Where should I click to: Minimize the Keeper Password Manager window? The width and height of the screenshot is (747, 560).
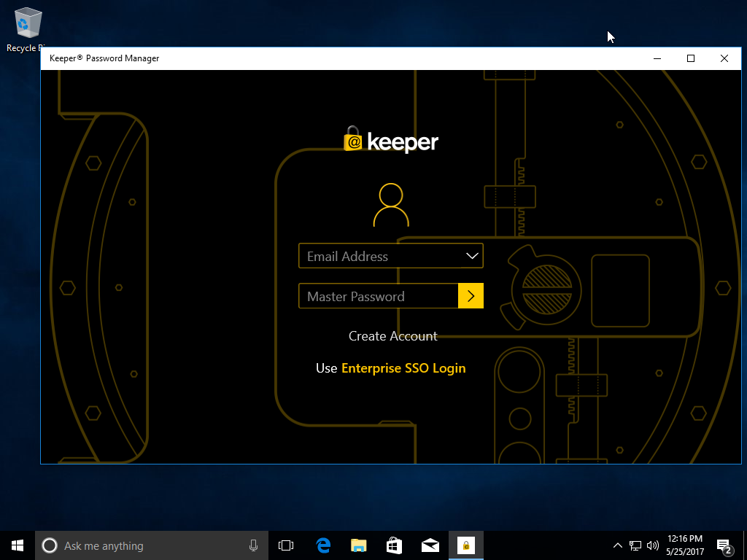(x=657, y=58)
